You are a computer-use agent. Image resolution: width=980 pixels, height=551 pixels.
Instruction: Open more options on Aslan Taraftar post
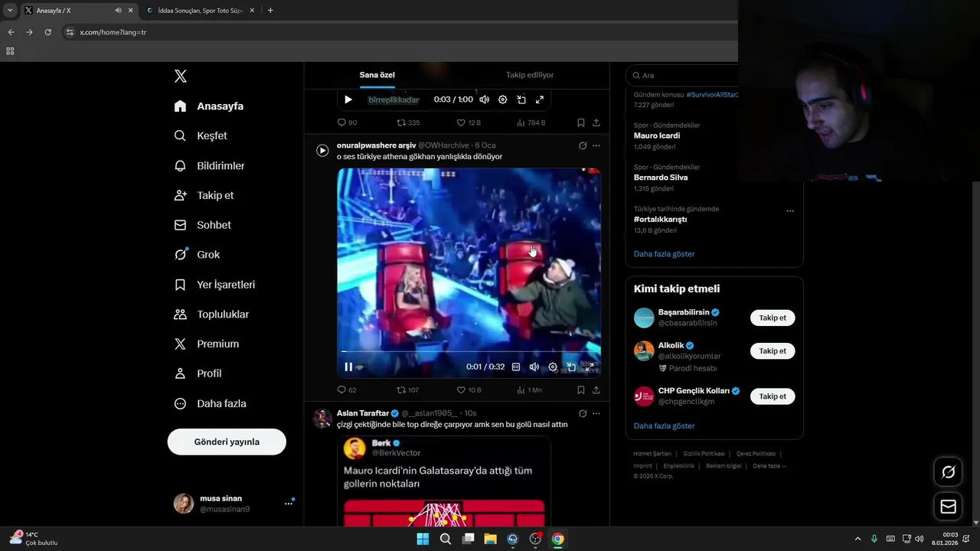coord(596,413)
